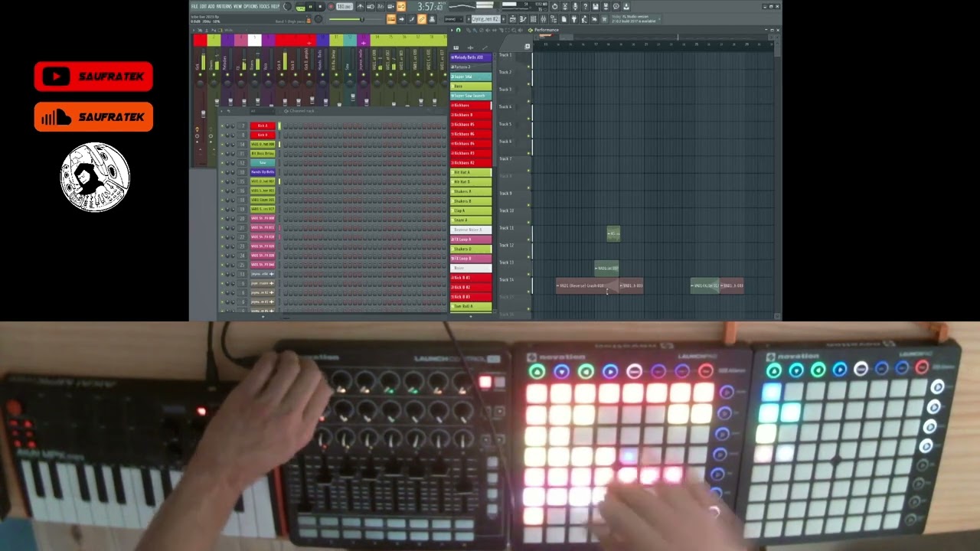Viewport: 980px width, 551px height.
Task: Open the PATTERNS menu
Action: 224,7
